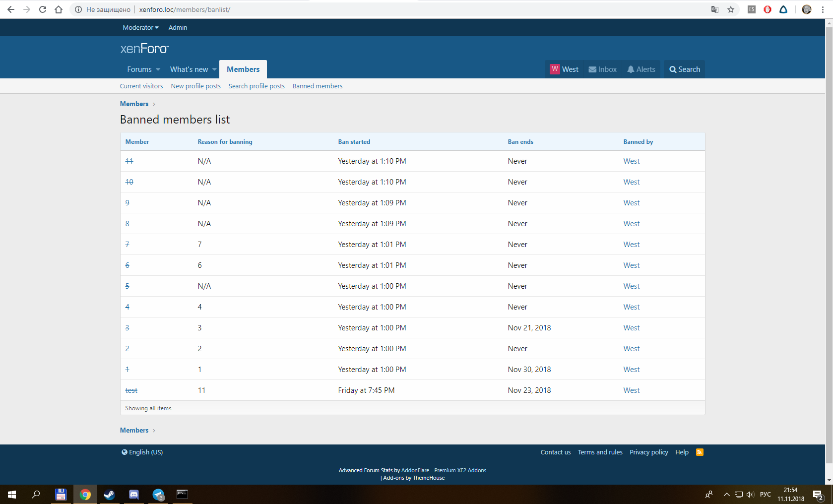
Task: Go to browser home page icon
Action: click(x=59, y=9)
